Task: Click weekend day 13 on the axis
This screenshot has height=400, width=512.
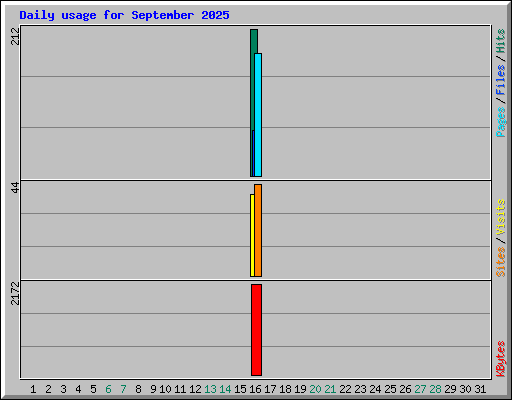Action: pyautogui.click(x=210, y=389)
